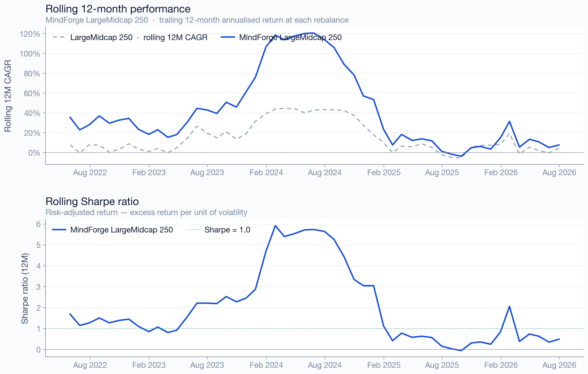Click 'Feb 2025' on the top chart axis

[x=384, y=173]
